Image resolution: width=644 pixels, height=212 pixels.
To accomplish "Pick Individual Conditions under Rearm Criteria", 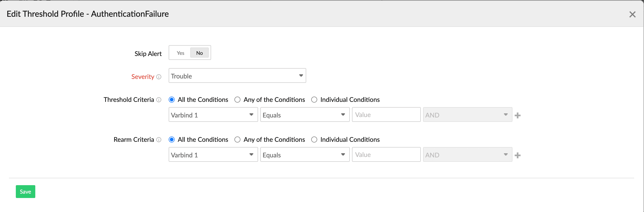I will coord(314,140).
